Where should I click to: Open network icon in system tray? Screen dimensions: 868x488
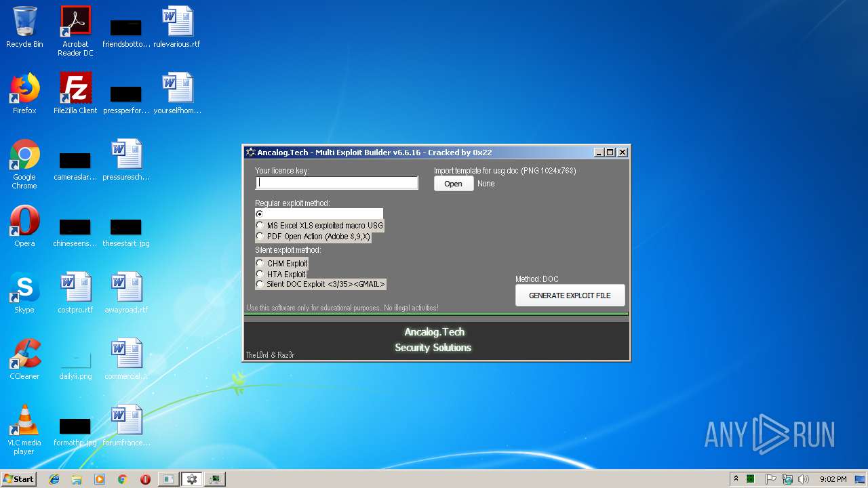pos(787,479)
